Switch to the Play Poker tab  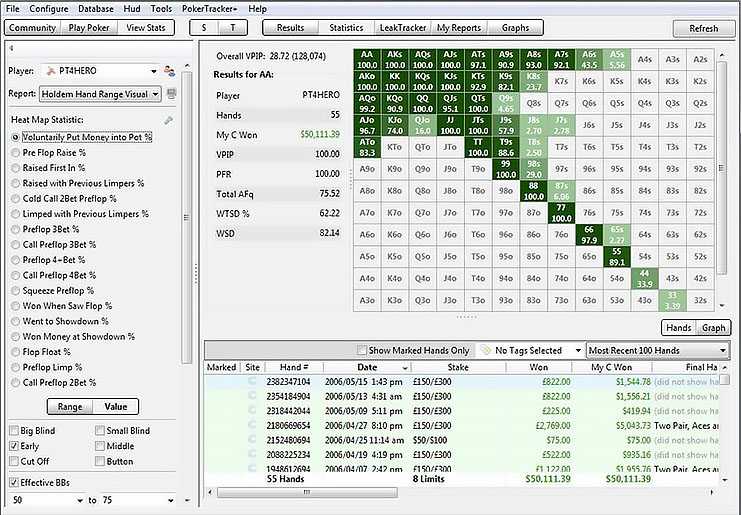(88, 27)
